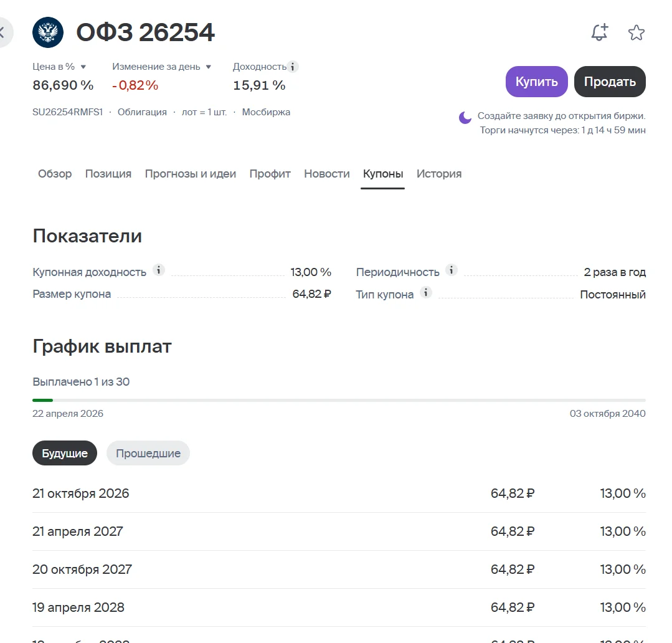This screenshot has height=643, width=672.
Task: Add ОФЗ 26254 to favorites with the star icon
Action: (637, 32)
